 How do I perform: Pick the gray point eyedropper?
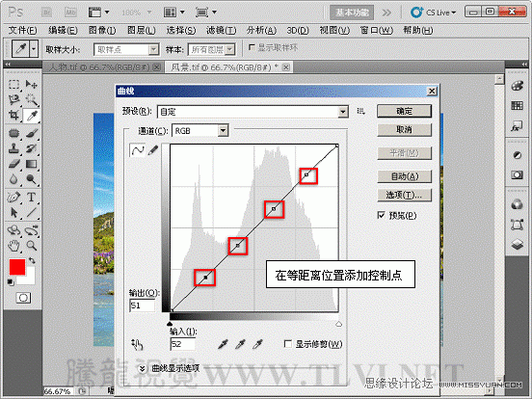241,344
